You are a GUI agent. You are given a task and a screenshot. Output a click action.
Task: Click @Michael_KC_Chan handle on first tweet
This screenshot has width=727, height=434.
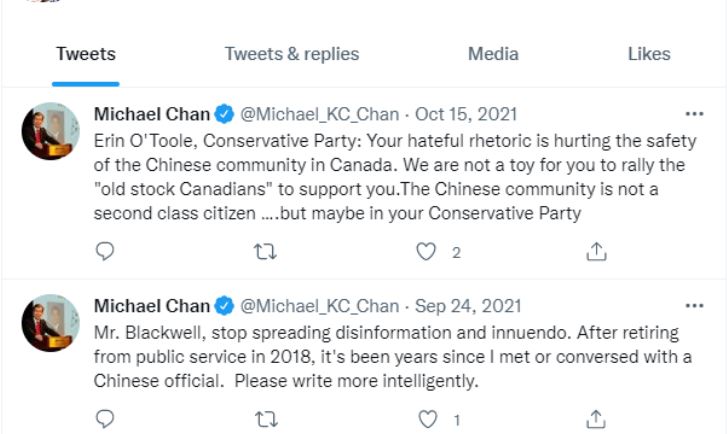click(x=319, y=114)
